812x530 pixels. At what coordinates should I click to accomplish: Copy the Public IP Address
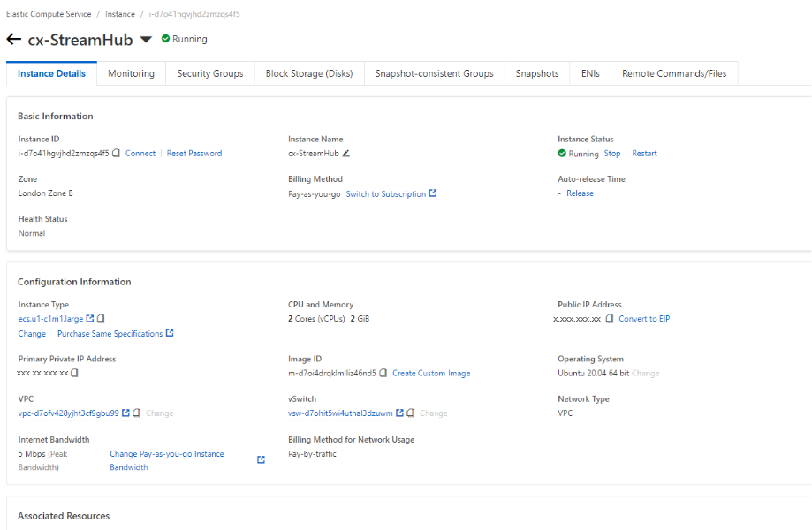coord(610,319)
